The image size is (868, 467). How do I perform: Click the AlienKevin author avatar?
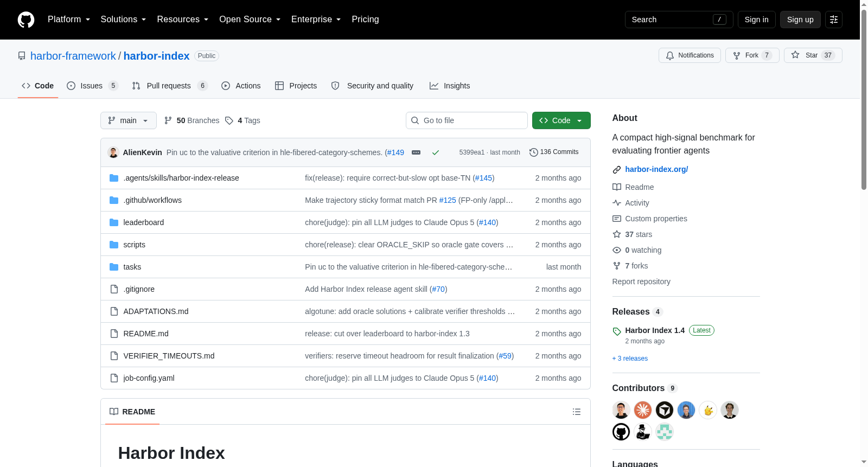[113, 152]
